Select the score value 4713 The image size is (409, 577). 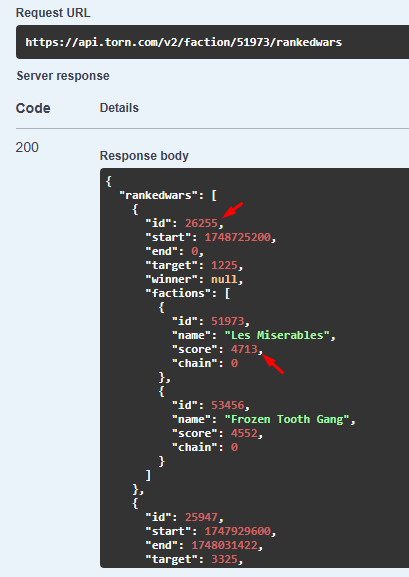244,349
